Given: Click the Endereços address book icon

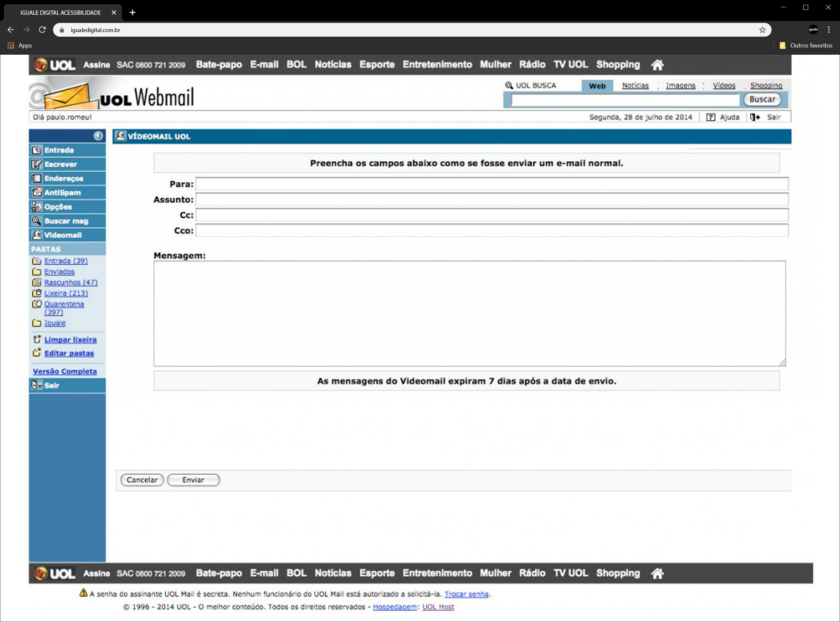Looking at the screenshot, I should (37, 178).
